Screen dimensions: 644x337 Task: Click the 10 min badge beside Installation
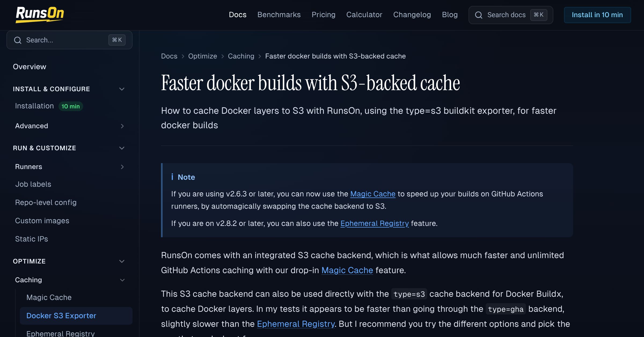(71, 106)
